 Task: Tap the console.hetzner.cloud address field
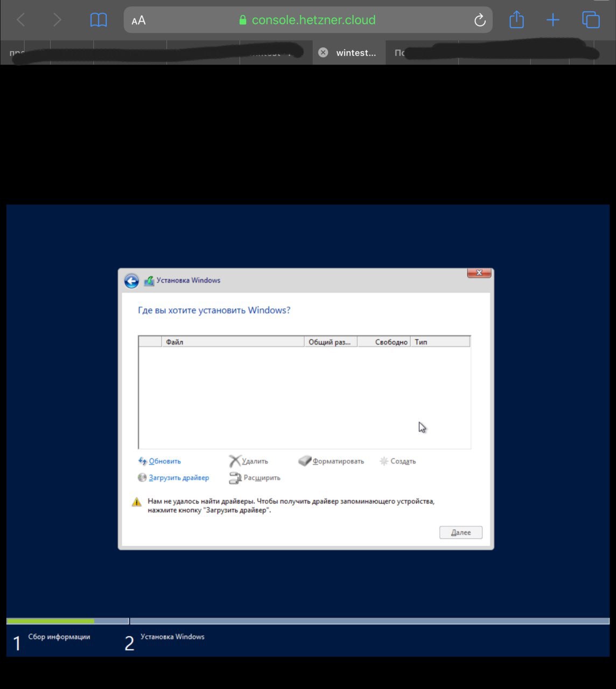coord(308,20)
